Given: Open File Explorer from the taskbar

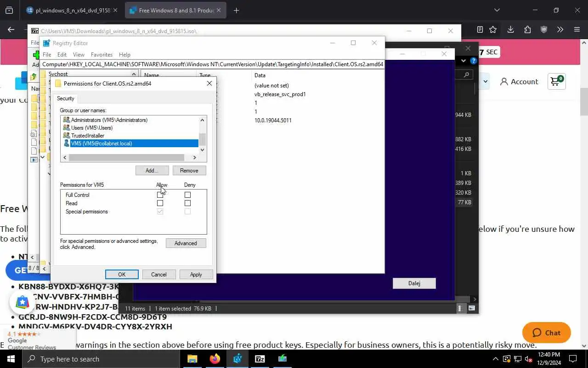Looking at the screenshot, I should [x=192, y=359].
